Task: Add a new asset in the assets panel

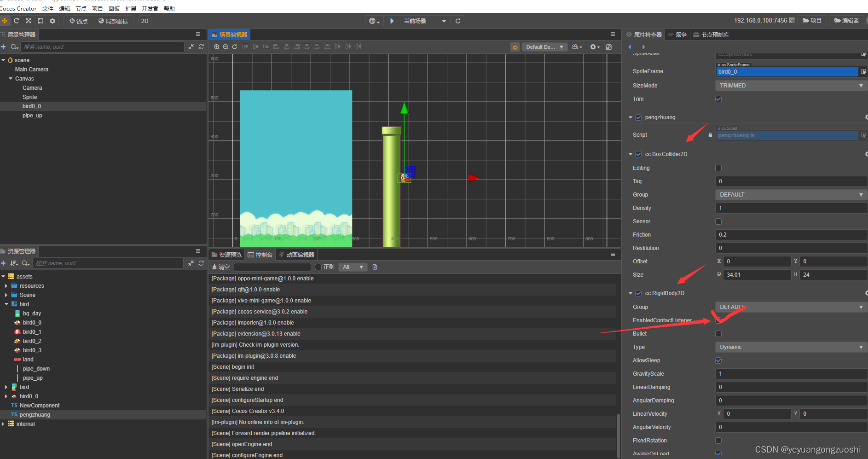Action: pyautogui.click(x=3, y=263)
